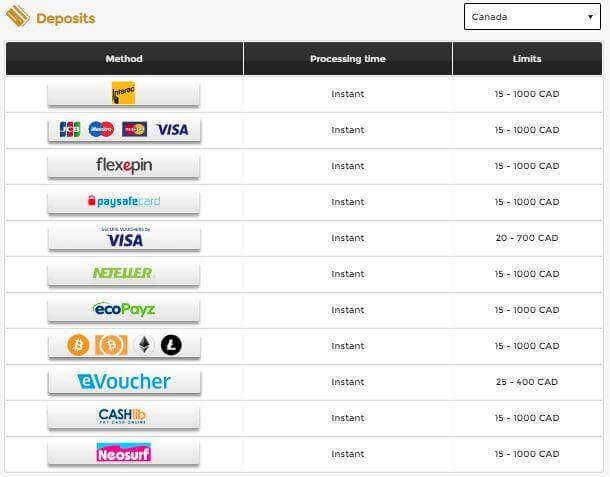Click the 25 - 400 CAD limit
Screen dimensions: 610x477
527,382
